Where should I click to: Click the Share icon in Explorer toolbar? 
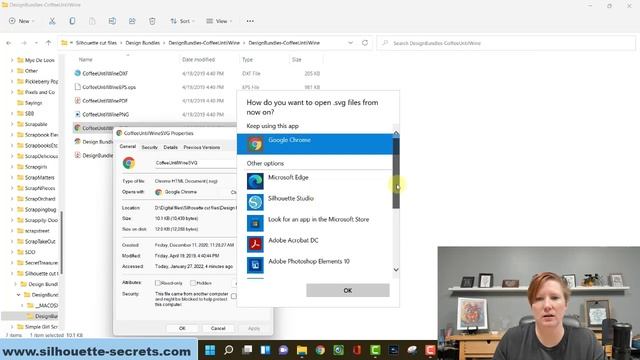132,21
